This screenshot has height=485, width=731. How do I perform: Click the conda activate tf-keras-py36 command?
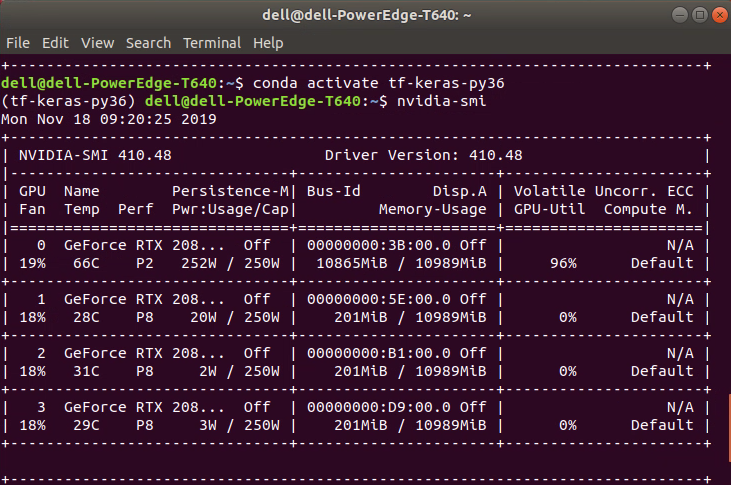click(379, 83)
